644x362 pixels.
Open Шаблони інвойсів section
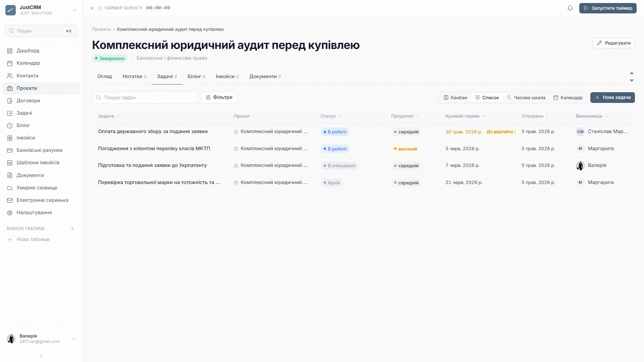tap(41, 163)
